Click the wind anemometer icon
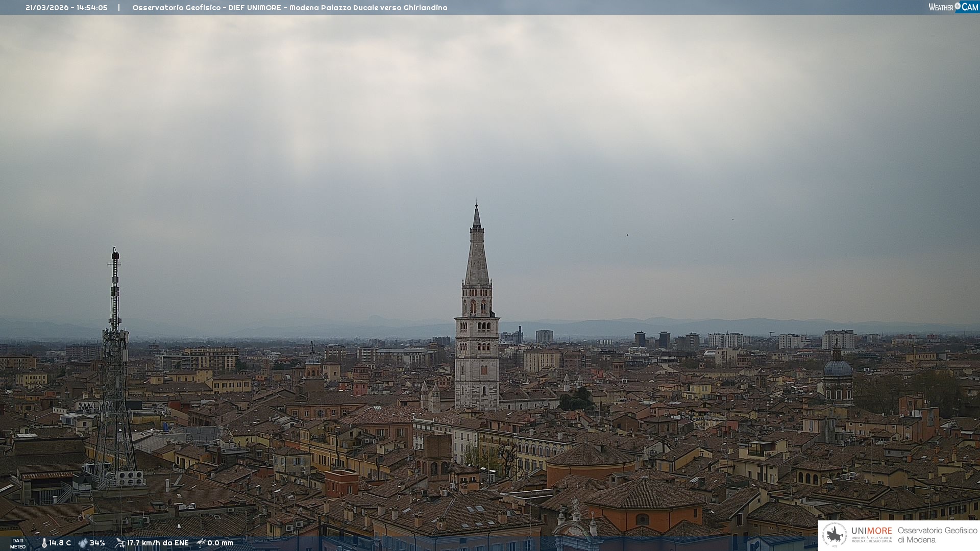 [x=120, y=543]
